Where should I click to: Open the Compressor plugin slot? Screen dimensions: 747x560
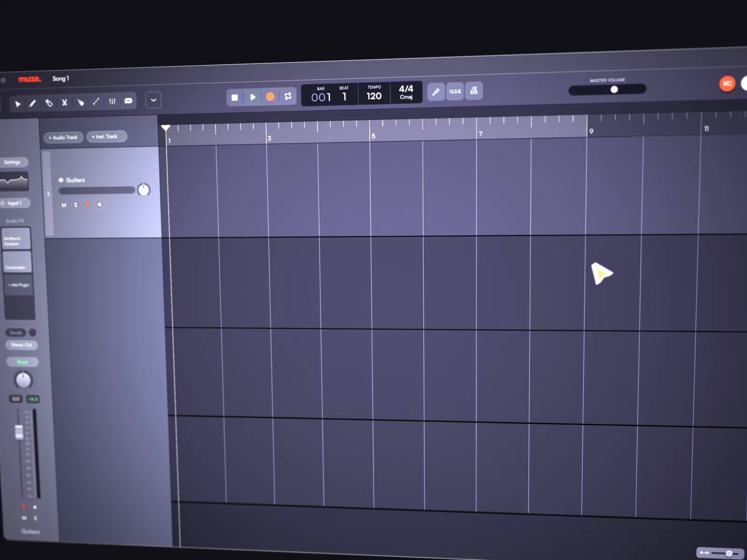17,262
